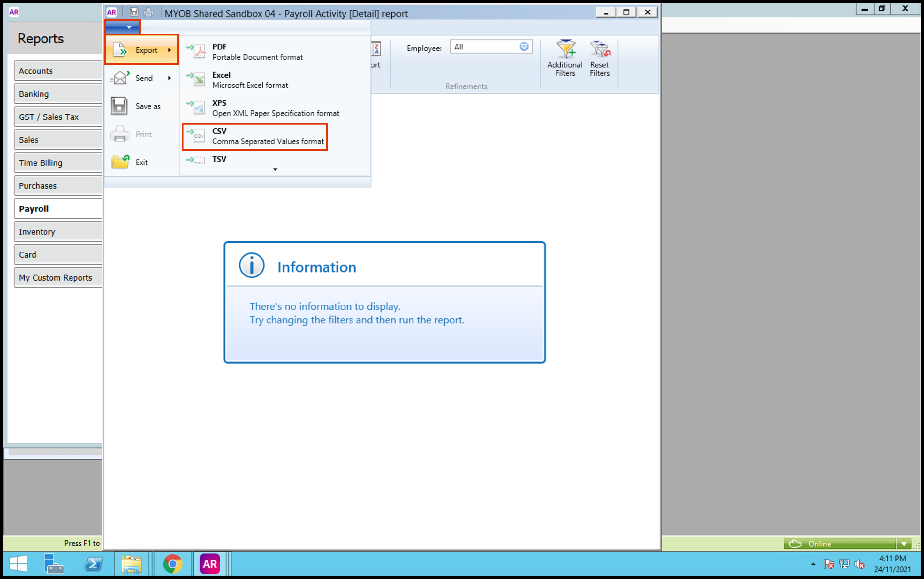Open the Employee filter dropdown
This screenshot has width=924, height=579.
click(x=524, y=47)
